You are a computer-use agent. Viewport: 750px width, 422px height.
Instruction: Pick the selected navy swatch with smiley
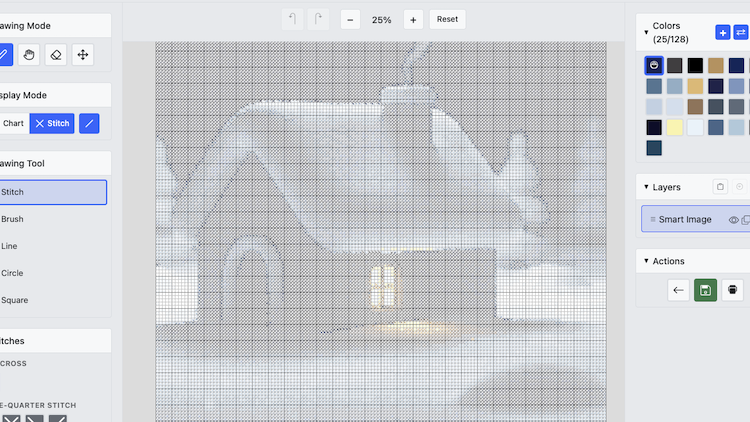pos(654,66)
